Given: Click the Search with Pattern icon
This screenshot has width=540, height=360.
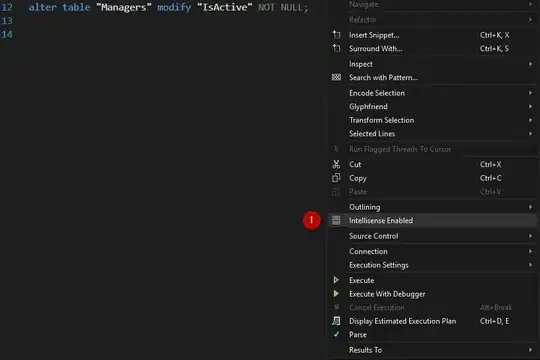Looking at the screenshot, I should tap(336, 78).
